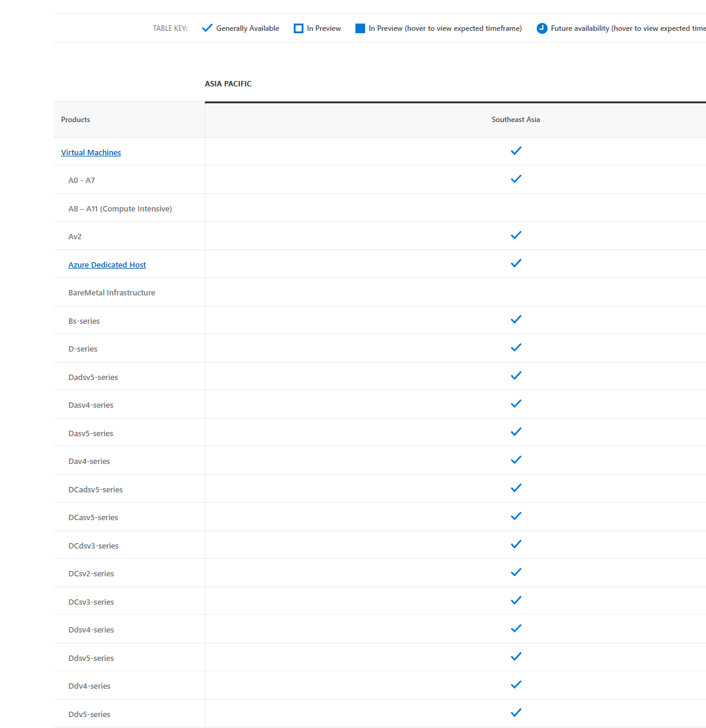Click the checkmark in the Dav4-series row
706x728 pixels.
click(x=516, y=460)
